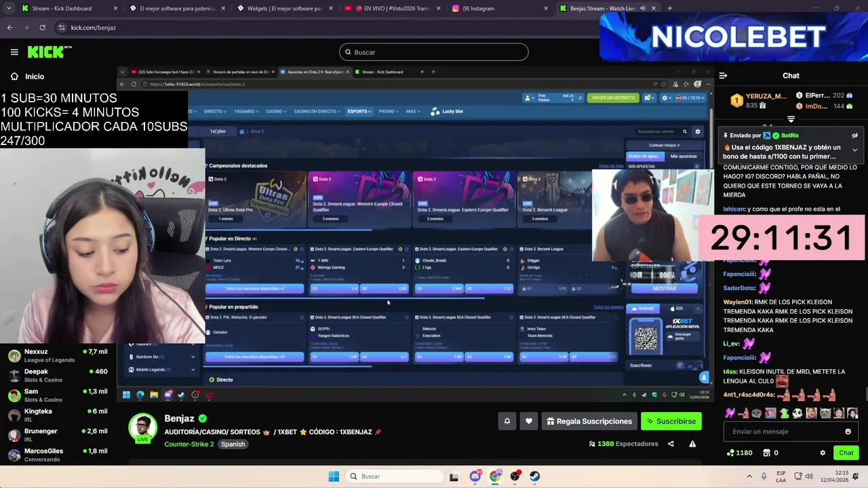Expand the pinned BotRix message chevron
Image resolution: width=868 pixels, height=488 pixels.
tap(854, 150)
